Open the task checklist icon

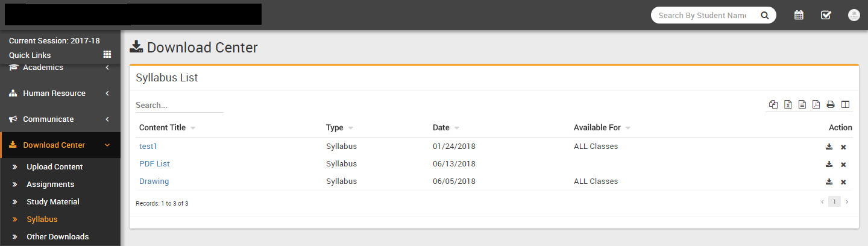click(x=826, y=15)
